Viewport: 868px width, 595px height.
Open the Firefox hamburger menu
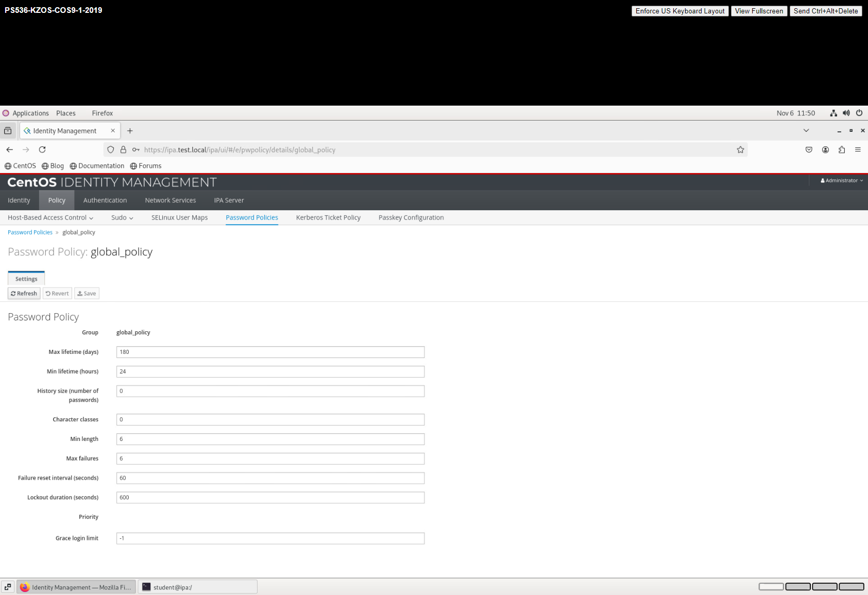pyautogui.click(x=858, y=150)
